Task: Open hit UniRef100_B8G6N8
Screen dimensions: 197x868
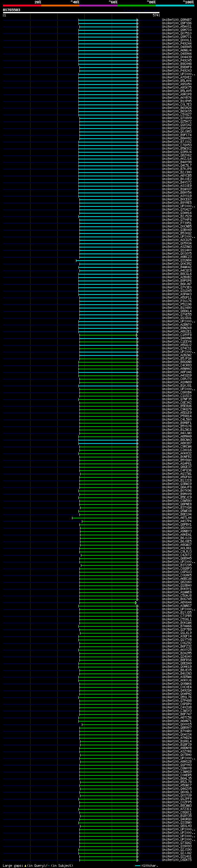Action: [x=177, y=361]
